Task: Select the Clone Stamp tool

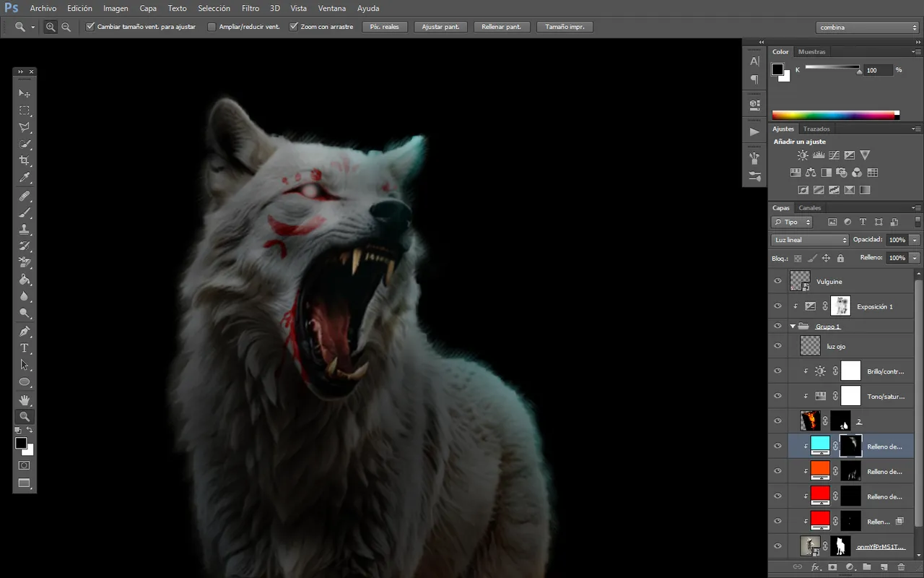Action: coord(25,230)
